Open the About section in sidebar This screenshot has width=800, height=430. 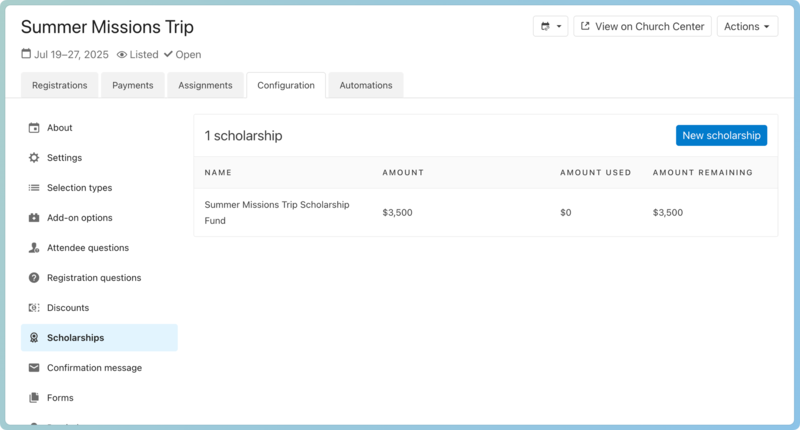99,128
